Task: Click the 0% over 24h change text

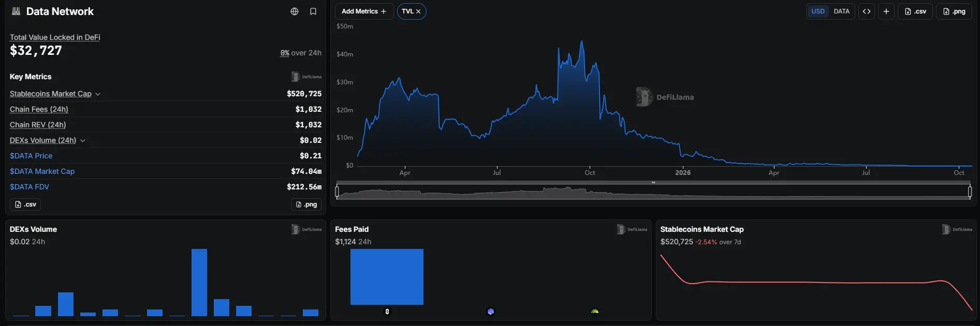Action: 301,53
